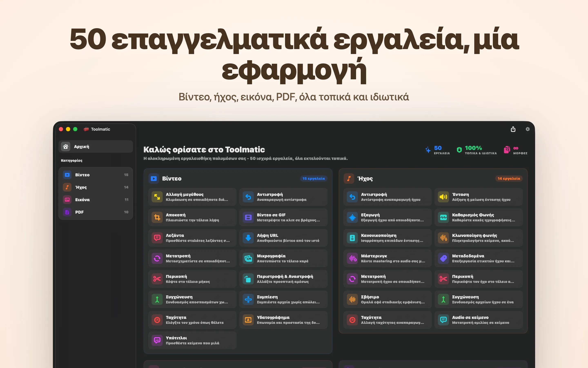Click the video Μετατροπή convert icon
Viewport: 588px width, 368px height.
point(157,258)
